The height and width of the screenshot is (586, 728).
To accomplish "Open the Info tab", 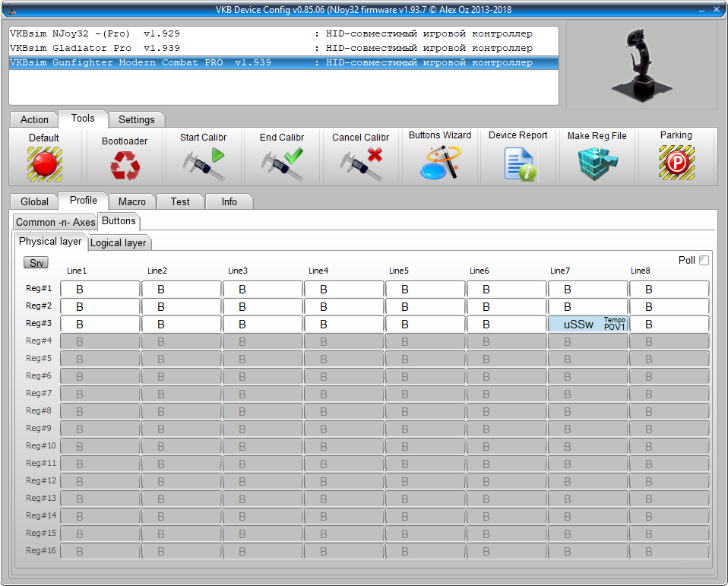I will click(x=229, y=201).
